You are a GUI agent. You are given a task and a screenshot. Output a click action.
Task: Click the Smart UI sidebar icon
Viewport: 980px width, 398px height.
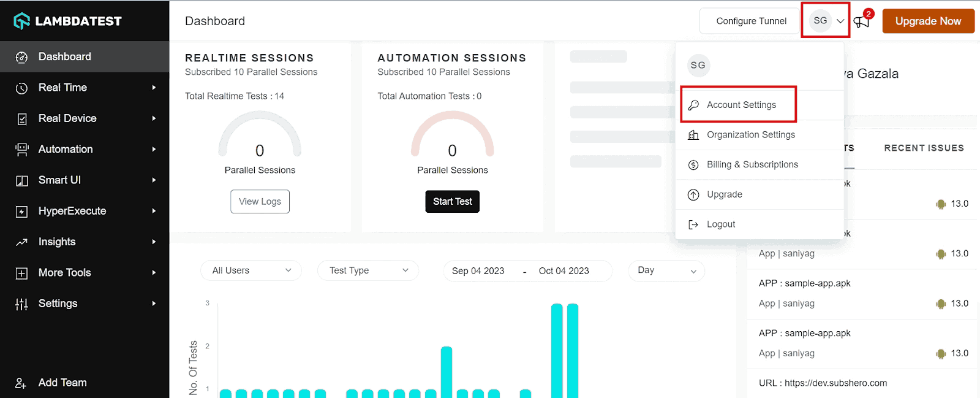21,180
